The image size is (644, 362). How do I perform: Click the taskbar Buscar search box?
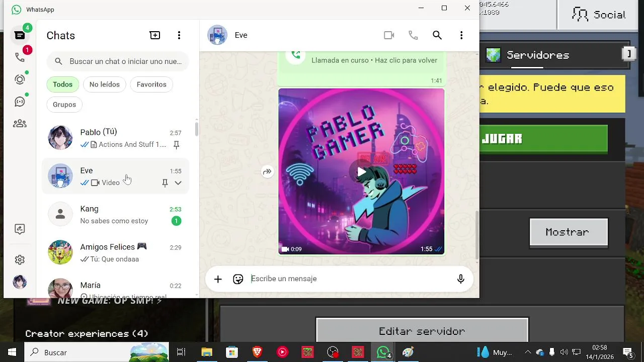click(x=97, y=352)
